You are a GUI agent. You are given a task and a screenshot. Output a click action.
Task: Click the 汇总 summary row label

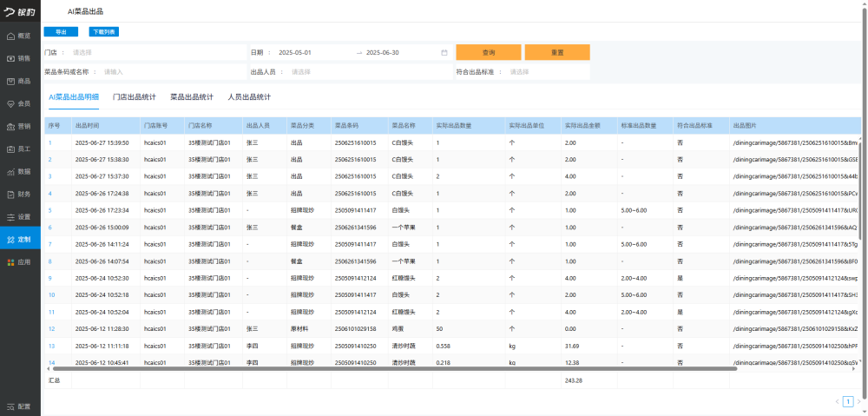tap(54, 380)
